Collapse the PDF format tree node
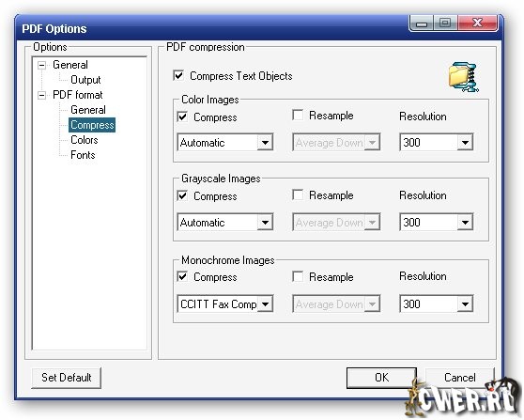 (41, 95)
